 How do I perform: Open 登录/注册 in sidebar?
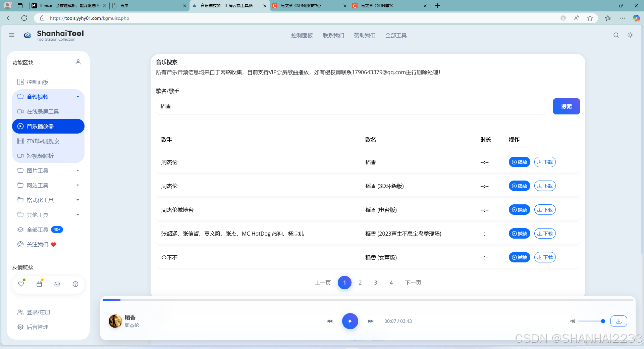48,312
